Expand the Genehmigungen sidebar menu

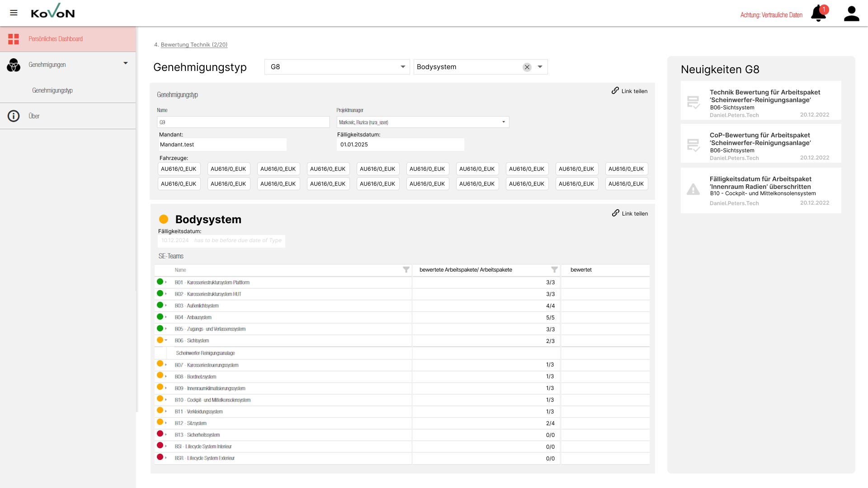[x=126, y=63]
